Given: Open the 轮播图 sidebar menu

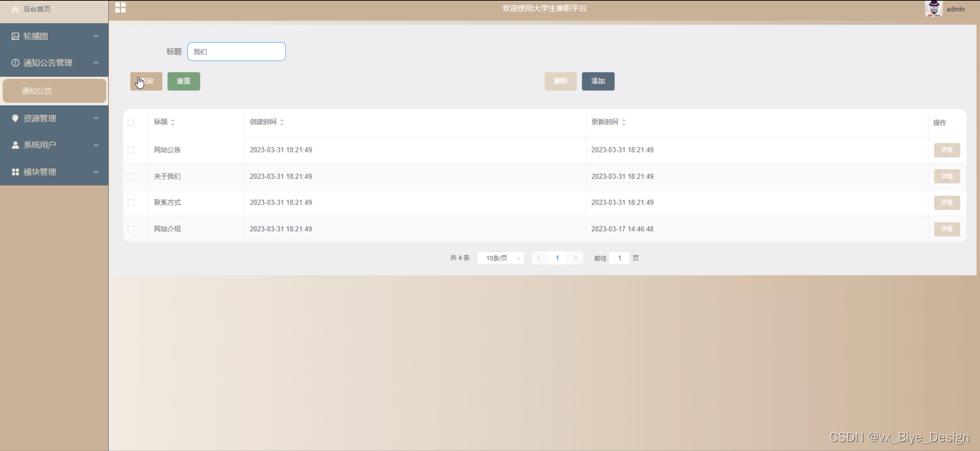Looking at the screenshot, I should pos(54,36).
